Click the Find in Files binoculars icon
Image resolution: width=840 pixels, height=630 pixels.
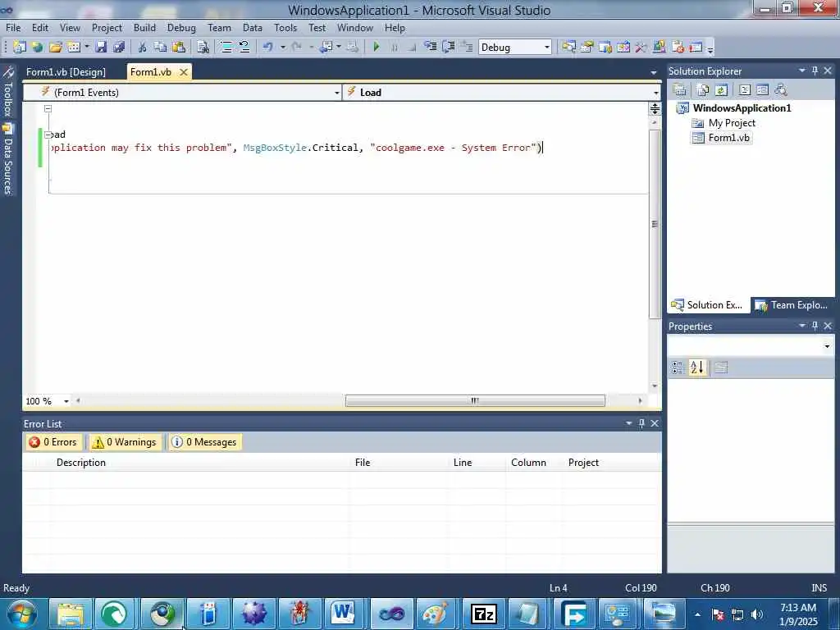(x=203, y=47)
